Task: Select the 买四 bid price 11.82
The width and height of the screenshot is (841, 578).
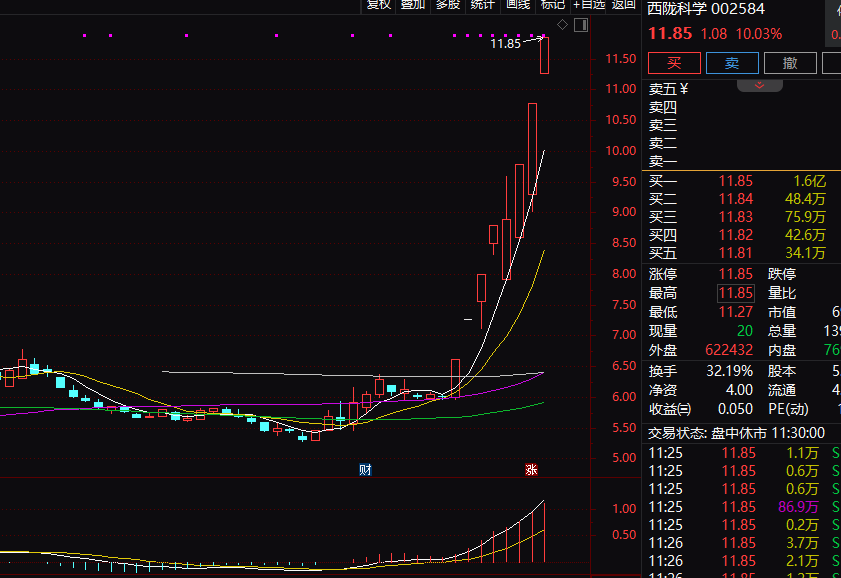Action: click(735, 235)
